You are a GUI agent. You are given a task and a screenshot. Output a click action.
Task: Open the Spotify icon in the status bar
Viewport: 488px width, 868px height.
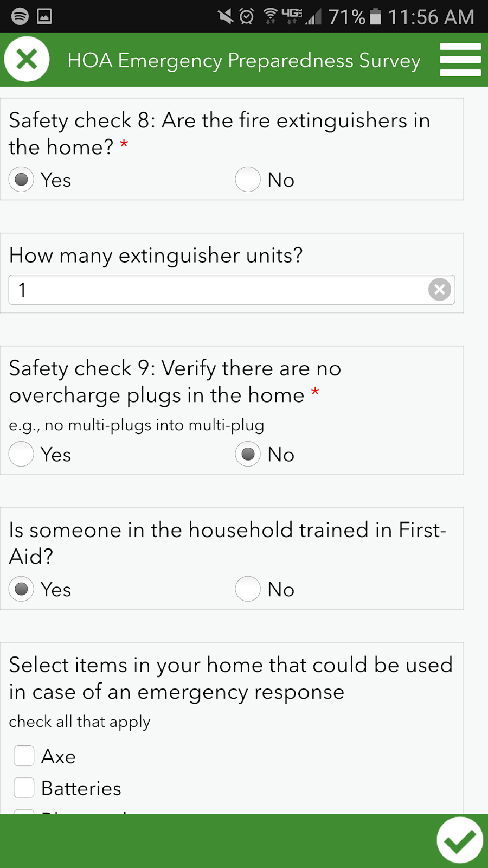point(19,16)
